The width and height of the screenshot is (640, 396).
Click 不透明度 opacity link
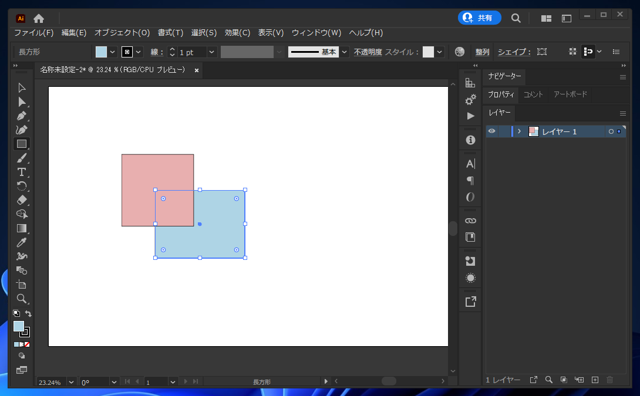(368, 52)
